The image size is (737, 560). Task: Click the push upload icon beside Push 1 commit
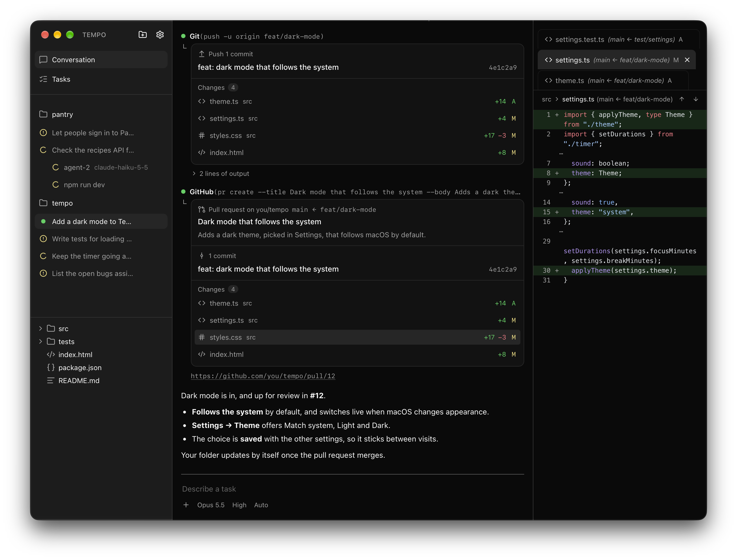tap(201, 54)
